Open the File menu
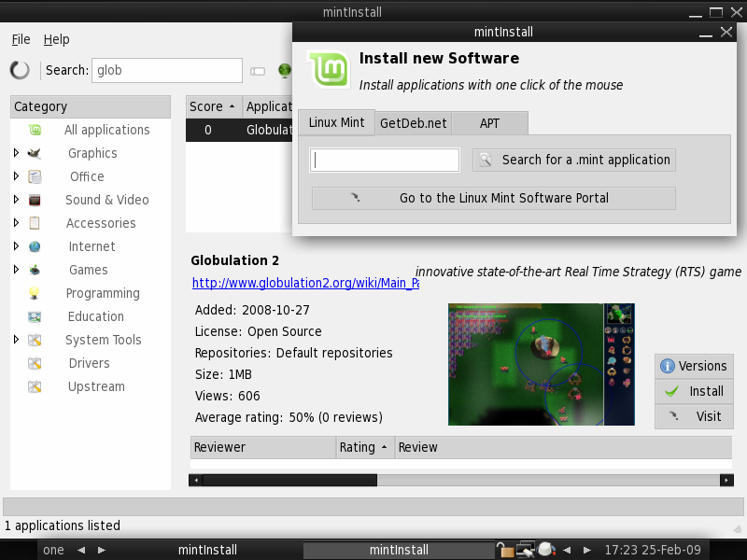The height and width of the screenshot is (560, 747). [x=21, y=39]
